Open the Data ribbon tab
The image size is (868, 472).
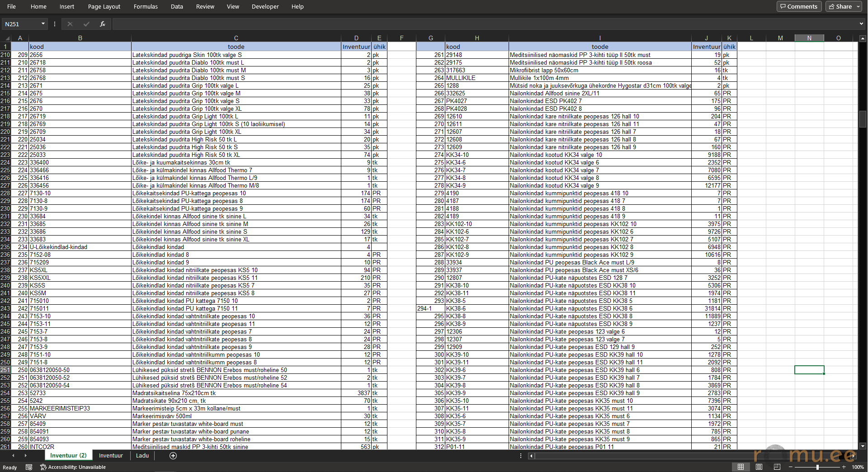pyautogui.click(x=177, y=6)
